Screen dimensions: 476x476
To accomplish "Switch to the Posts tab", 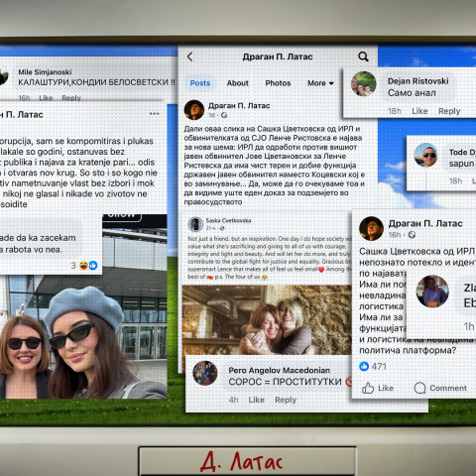I will 200,83.
